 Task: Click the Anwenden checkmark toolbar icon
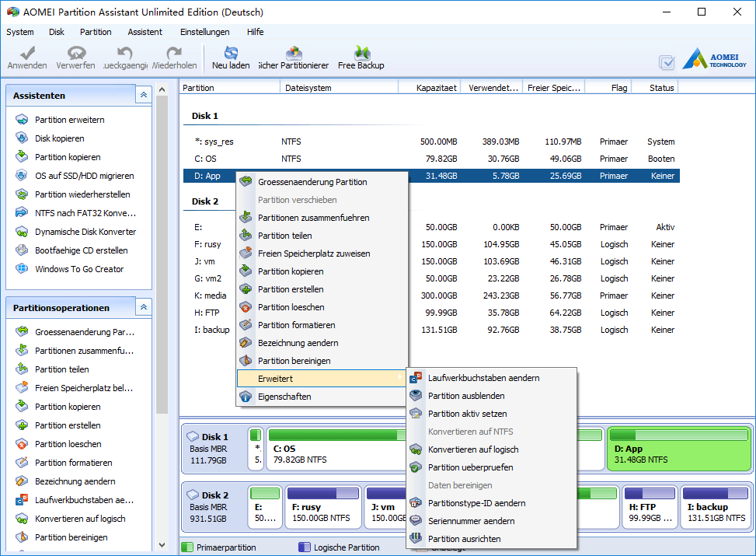27,52
